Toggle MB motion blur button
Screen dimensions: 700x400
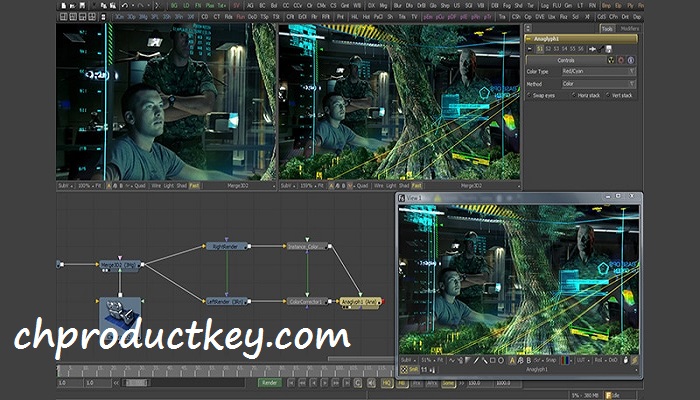402,383
